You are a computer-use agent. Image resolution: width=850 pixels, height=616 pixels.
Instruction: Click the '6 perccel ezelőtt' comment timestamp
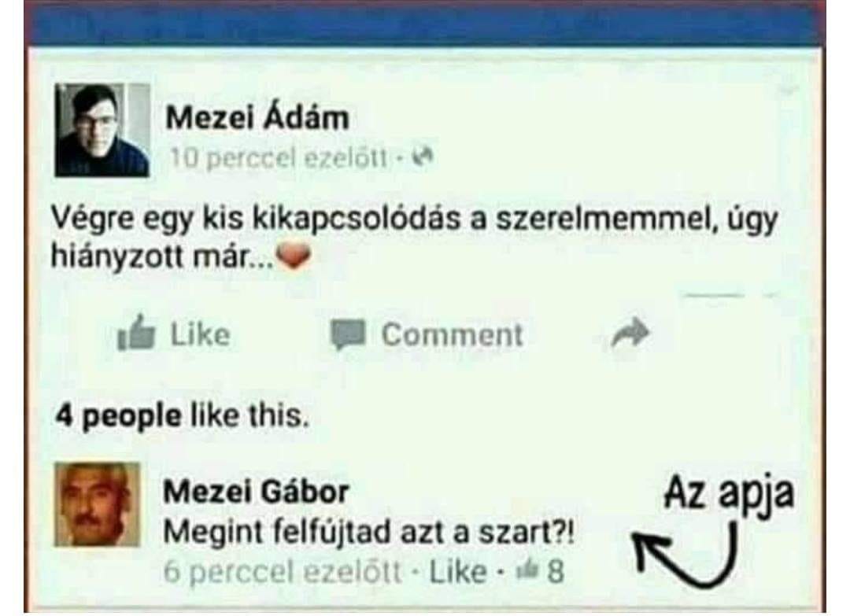pos(283,572)
